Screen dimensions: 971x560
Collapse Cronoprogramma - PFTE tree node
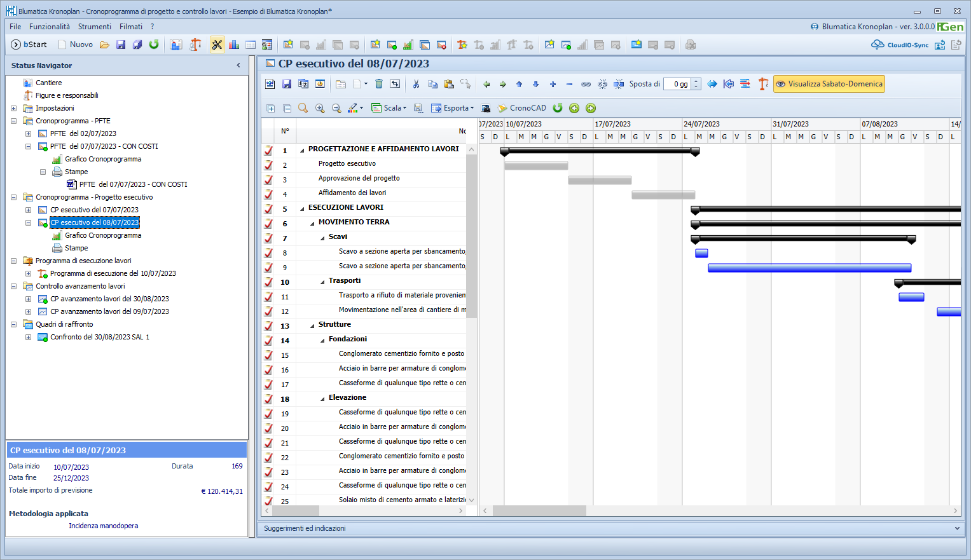[13, 121]
